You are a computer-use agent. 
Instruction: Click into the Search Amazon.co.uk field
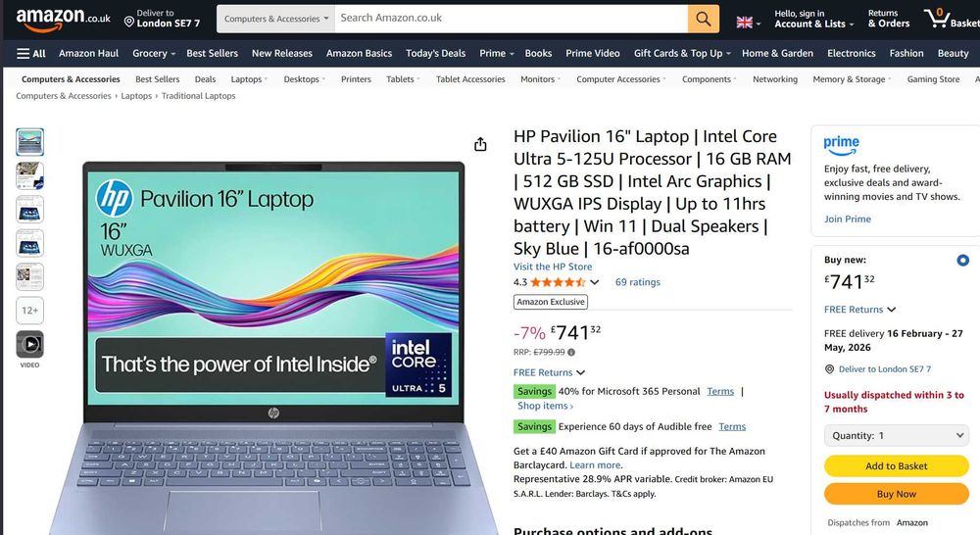[512, 19]
